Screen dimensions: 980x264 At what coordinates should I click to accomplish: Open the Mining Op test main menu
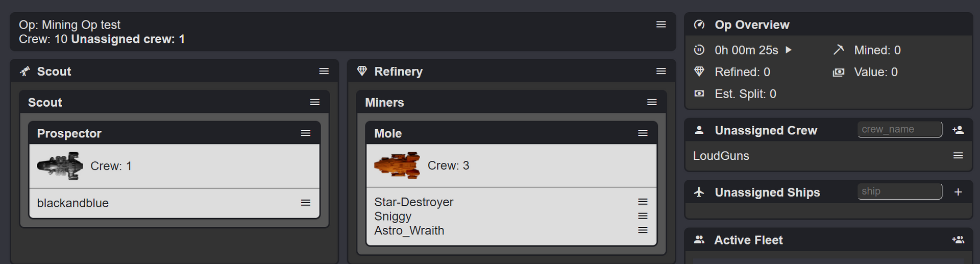661,25
